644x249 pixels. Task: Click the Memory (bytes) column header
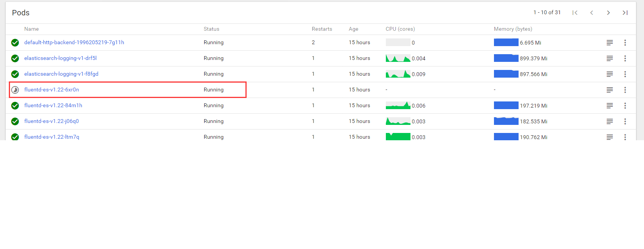coord(513,29)
